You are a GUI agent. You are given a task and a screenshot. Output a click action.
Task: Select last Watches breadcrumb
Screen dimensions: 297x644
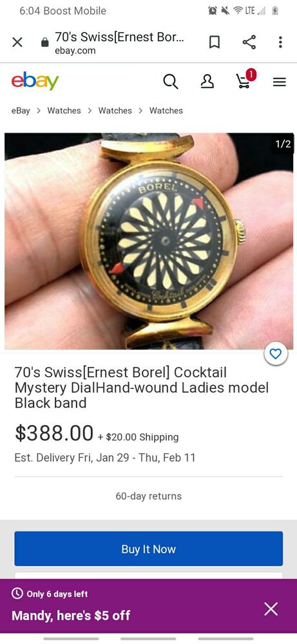(x=166, y=111)
